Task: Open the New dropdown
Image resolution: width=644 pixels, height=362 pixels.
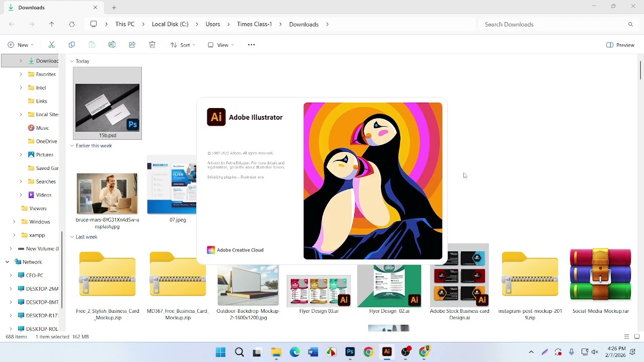Action: pos(21,45)
